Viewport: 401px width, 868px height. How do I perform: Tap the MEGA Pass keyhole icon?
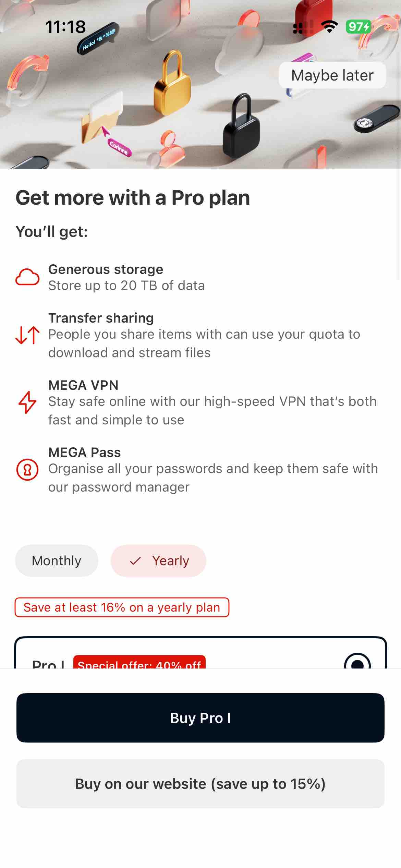pos(27,469)
